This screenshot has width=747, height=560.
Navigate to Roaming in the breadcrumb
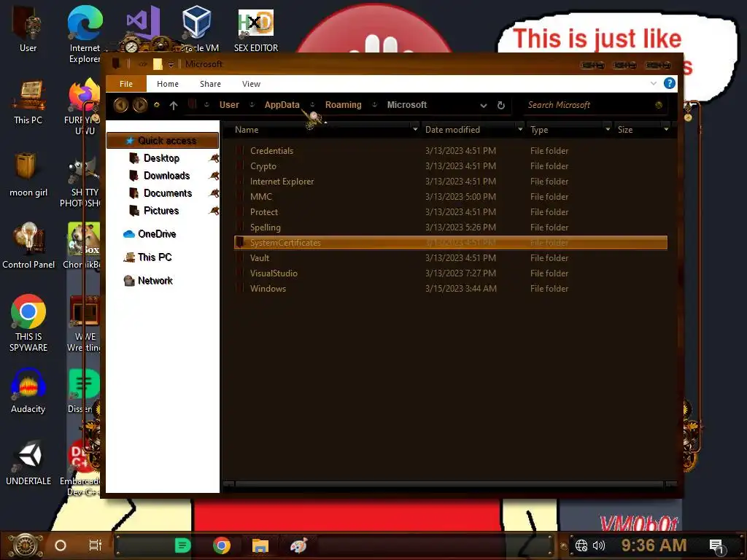coord(343,105)
